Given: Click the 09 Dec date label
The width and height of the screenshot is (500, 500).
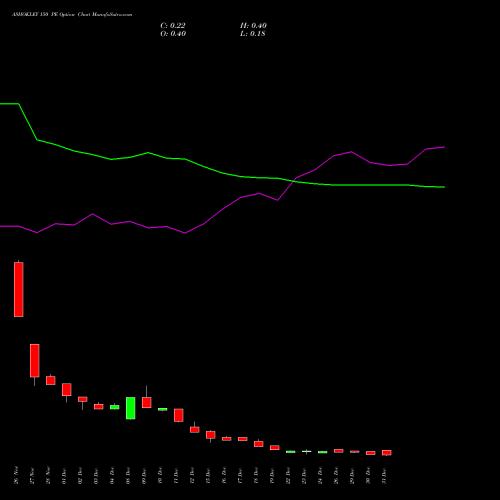Looking at the screenshot, I should pos(144,476).
